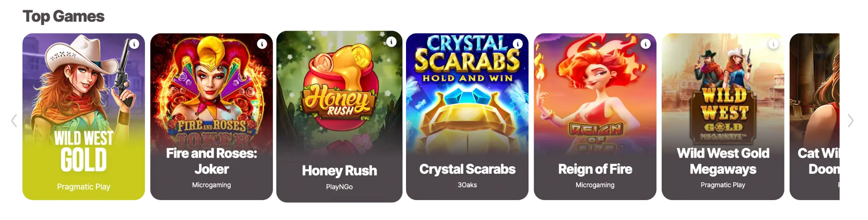The image size is (868, 220).
Task: Click Pragmatic Play label under Wild West Gold
Action: click(x=83, y=187)
